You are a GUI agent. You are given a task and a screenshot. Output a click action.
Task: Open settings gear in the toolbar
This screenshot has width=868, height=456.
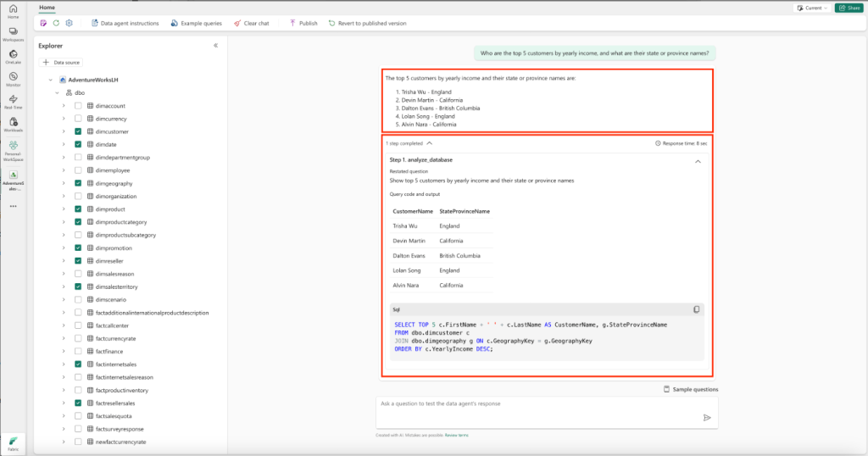70,23
